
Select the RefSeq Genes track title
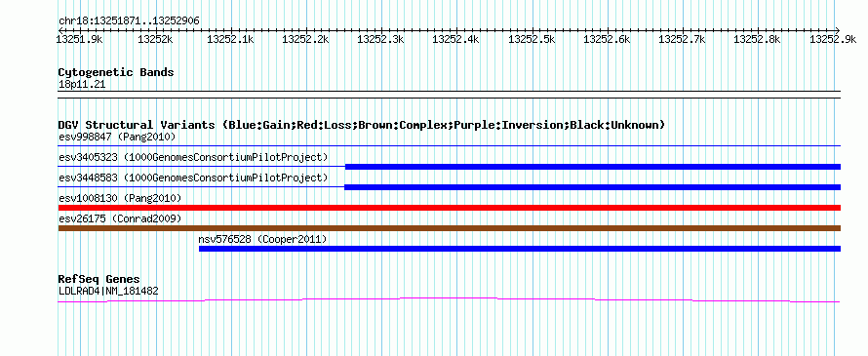[99, 279]
